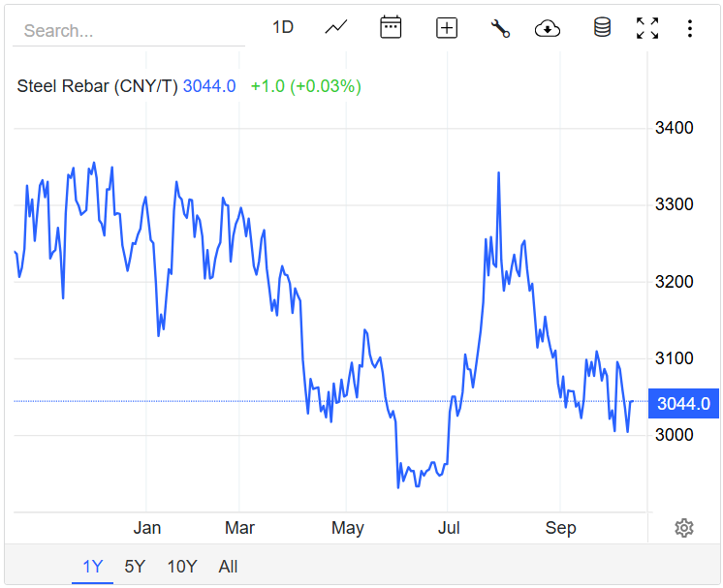Open the 1D interval dropdown

(x=282, y=28)
